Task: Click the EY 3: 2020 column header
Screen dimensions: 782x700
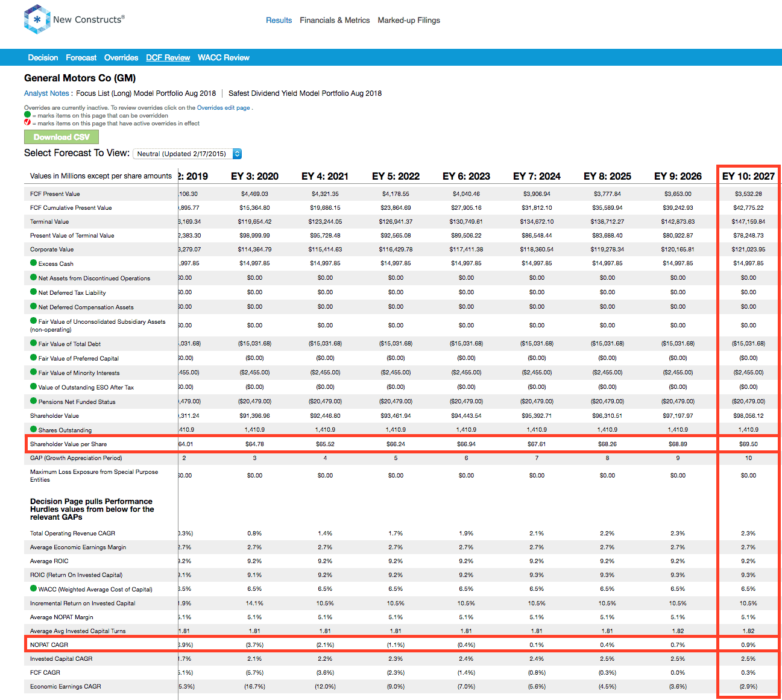Action: (x=254, y=176)
